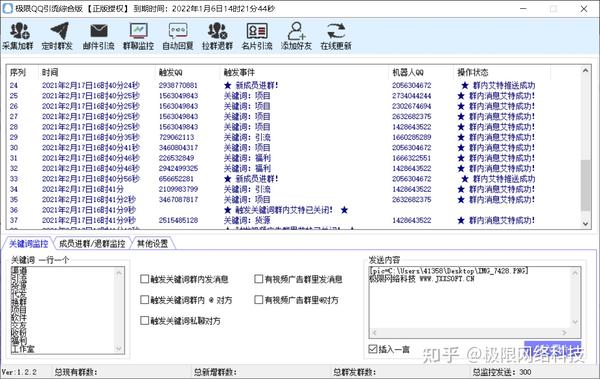Image resolution: width=600 pixels, height=379 pixels.
Task: Open the 采集加群 tool
Action: [18, 36]
